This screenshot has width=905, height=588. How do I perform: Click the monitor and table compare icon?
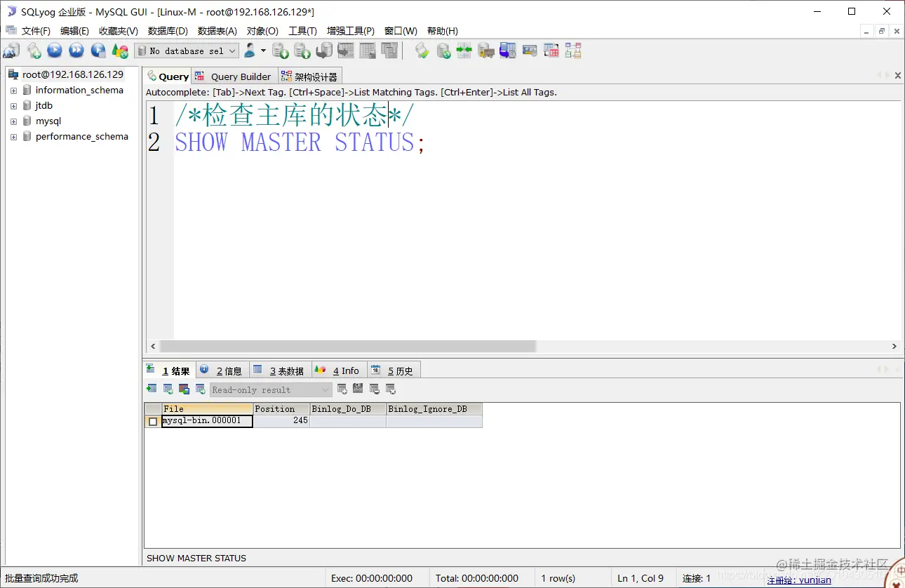pyautogui.click(x=508, y=51)
